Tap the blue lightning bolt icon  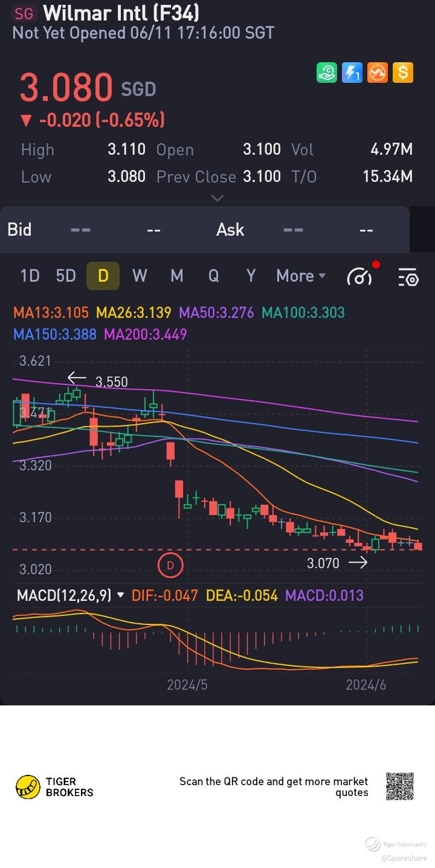click(x=352, y=73)
